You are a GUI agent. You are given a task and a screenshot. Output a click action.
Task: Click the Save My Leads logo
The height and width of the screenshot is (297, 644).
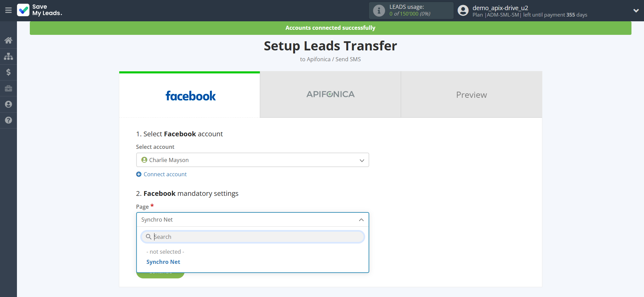[x=40, y=10]
